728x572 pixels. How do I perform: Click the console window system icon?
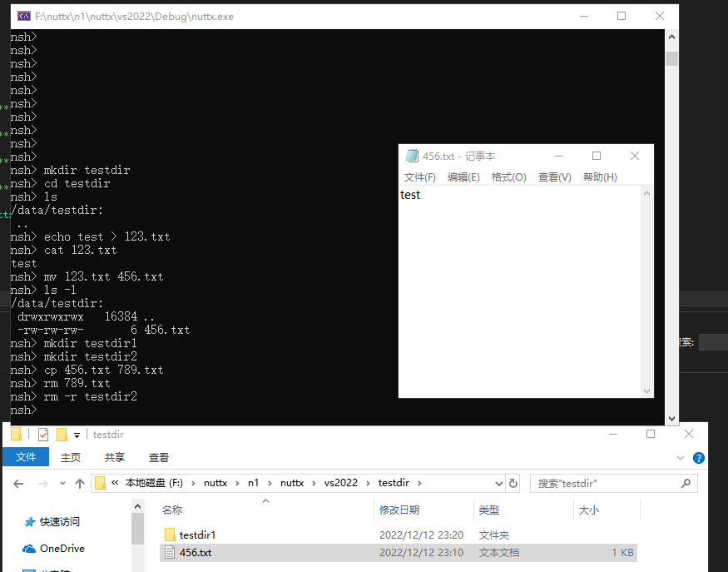23,17
